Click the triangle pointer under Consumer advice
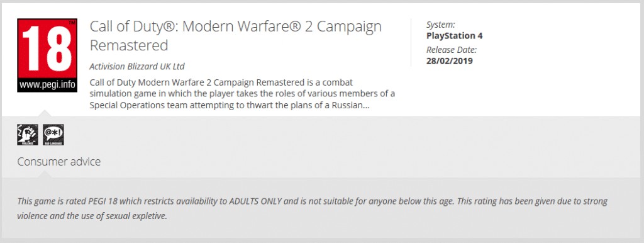Image resolution: width=644 pixels, height=243 pixels. tap(45, 174)
